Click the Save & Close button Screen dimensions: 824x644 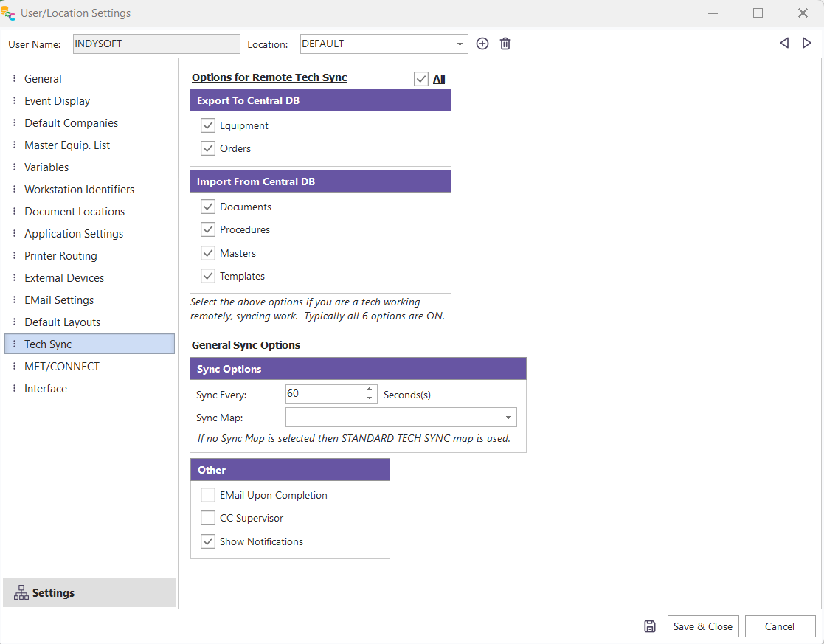(702, 626)
